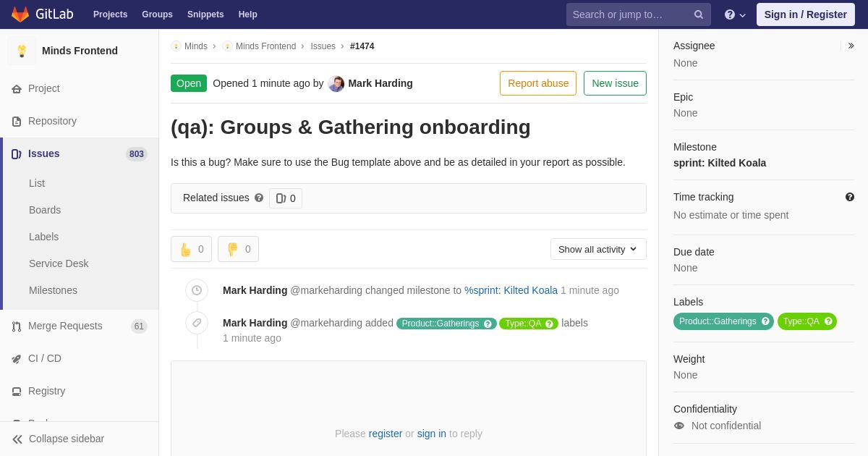Click sidebar milestone sprint: Kilted Koala
The image size is (868, 456).
pos(720,163)
